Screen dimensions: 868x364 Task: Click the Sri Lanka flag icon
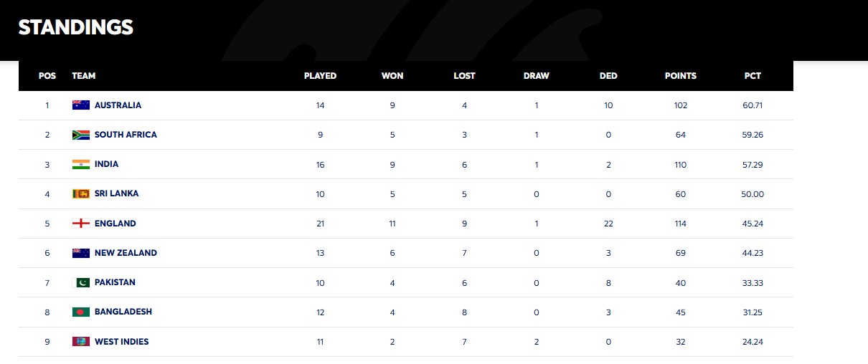point(80,193)
